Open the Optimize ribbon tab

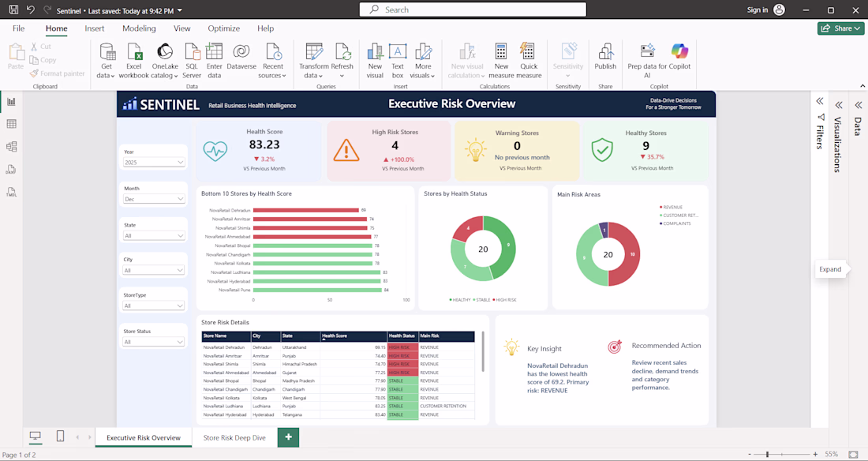click(223, 28)
